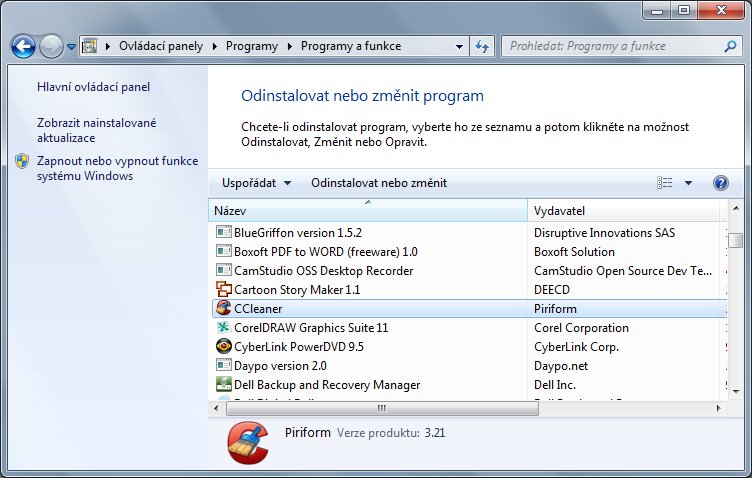
Task: Click the CamStudio program icon
Action: (223, 270)
